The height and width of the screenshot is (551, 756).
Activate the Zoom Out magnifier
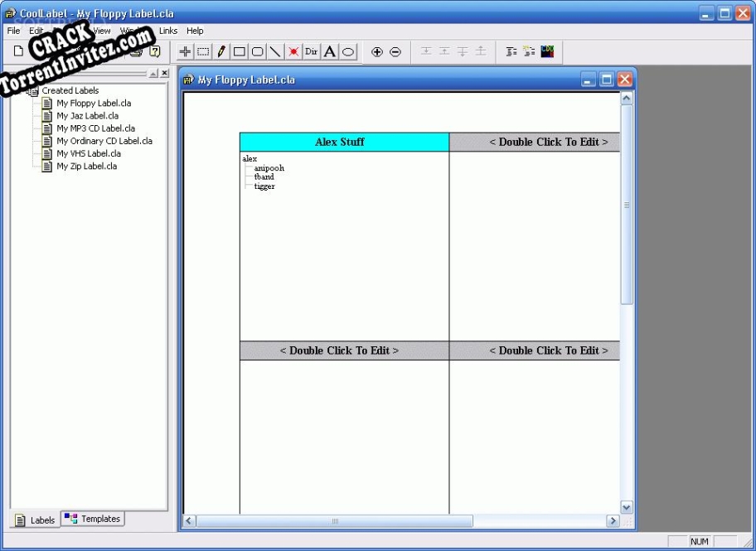[396, 51]
